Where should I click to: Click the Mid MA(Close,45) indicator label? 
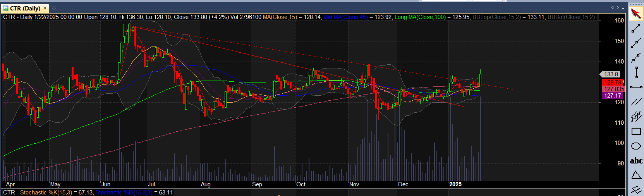(345, 17)
